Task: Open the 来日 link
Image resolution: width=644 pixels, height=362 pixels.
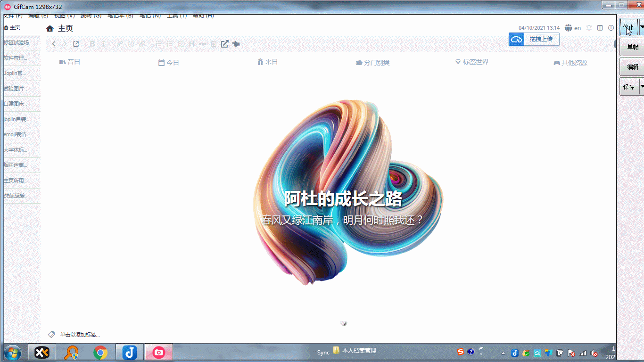Action: click(267, 62)
